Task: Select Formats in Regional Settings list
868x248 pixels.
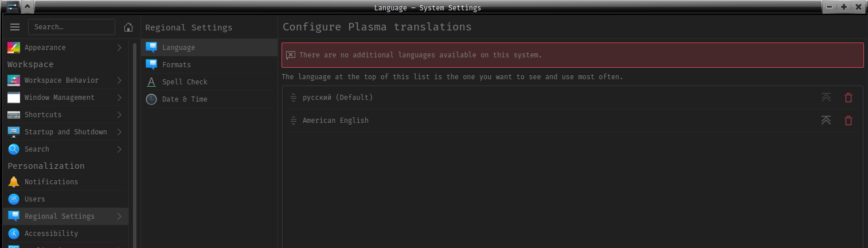Action: click(x=209, y=65)
